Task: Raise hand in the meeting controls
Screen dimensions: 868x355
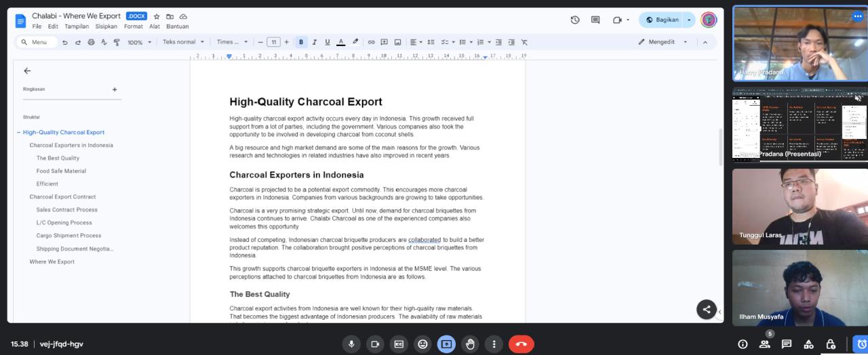Action: (470, 344)
